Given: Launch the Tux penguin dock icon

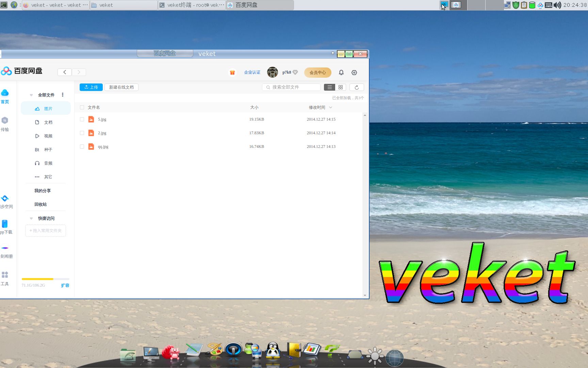Looking at the screenshot, I should [x=273, y=350].
